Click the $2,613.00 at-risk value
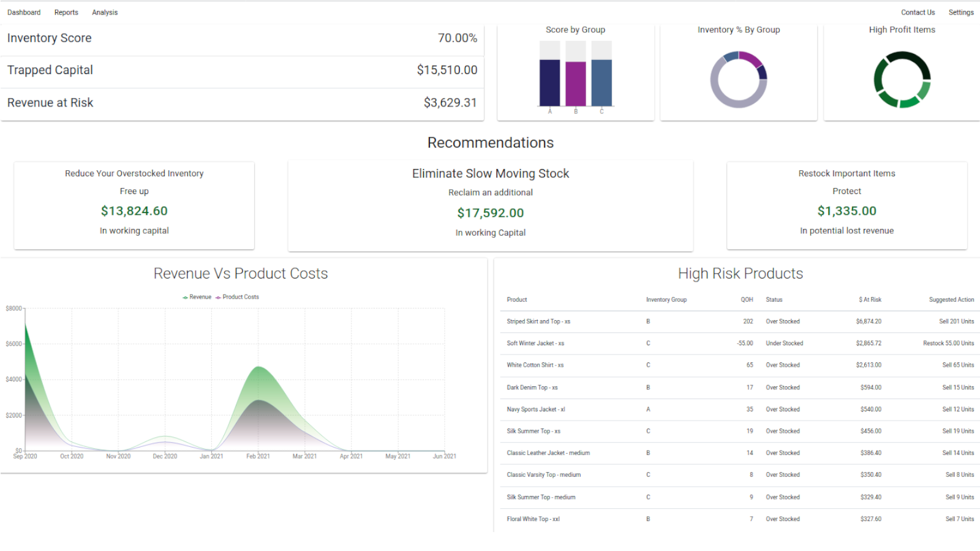 coord(869,365)
